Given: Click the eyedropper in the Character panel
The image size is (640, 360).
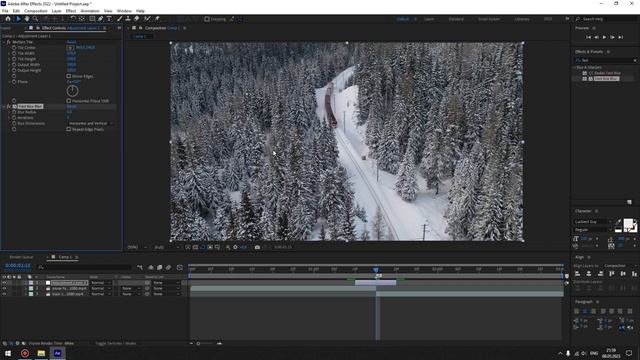Looking at the screenshot, I should tap(618, 222).
